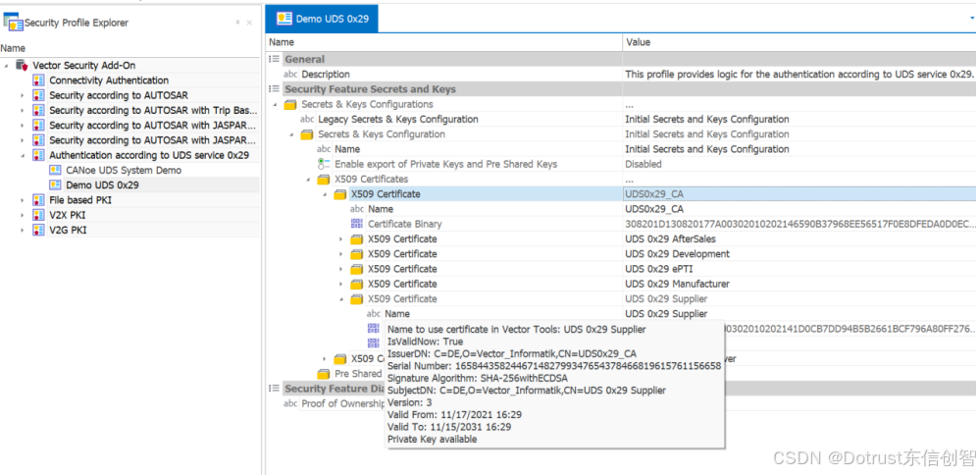Click the General section list icon
Screen dimensions: 980x475
274,59
